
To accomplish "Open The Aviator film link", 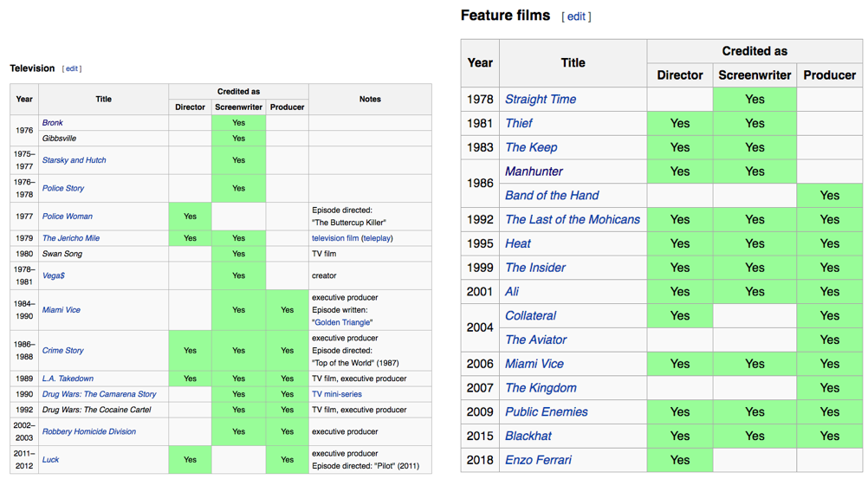I will [x=536, y=340].
